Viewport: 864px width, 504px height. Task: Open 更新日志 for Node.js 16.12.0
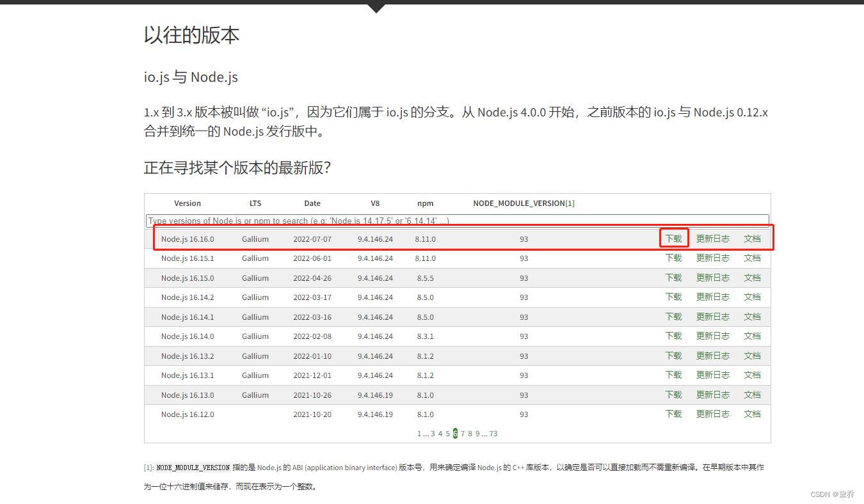713,414
